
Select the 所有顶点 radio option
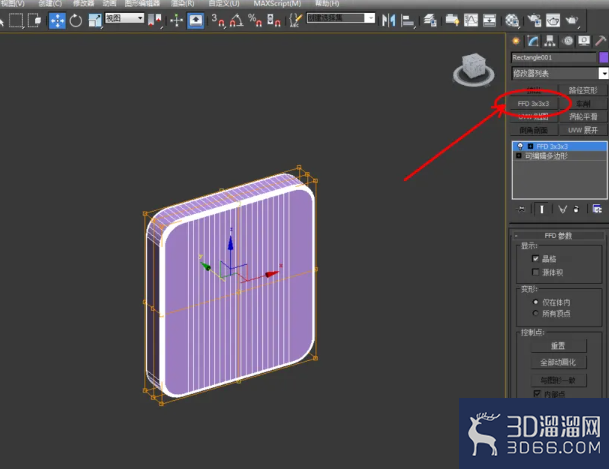(536, 313)
